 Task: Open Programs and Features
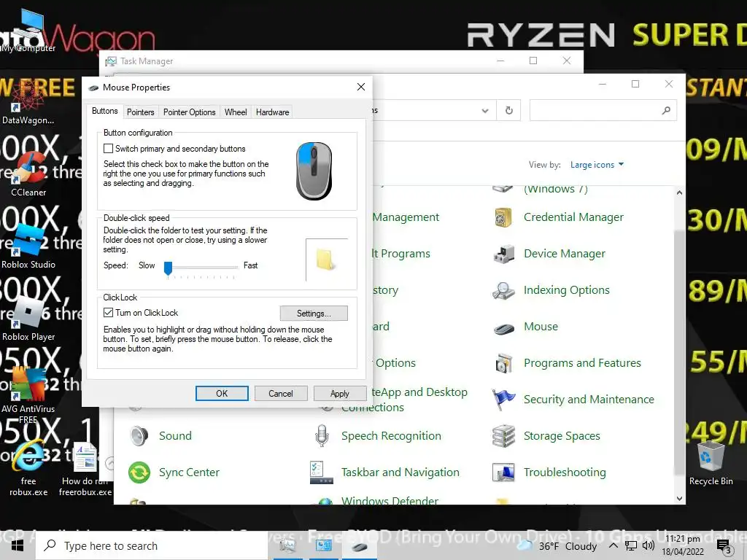click(x=582, y=363)
